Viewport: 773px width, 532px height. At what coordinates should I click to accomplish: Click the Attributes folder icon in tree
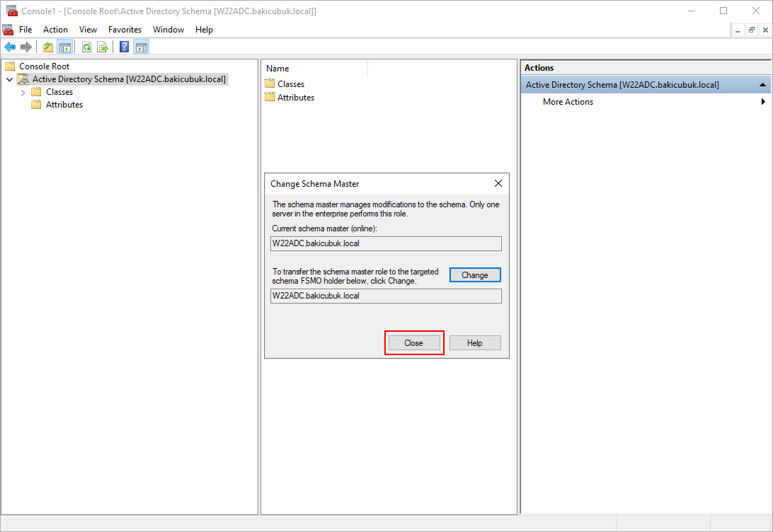pos(36,105)
